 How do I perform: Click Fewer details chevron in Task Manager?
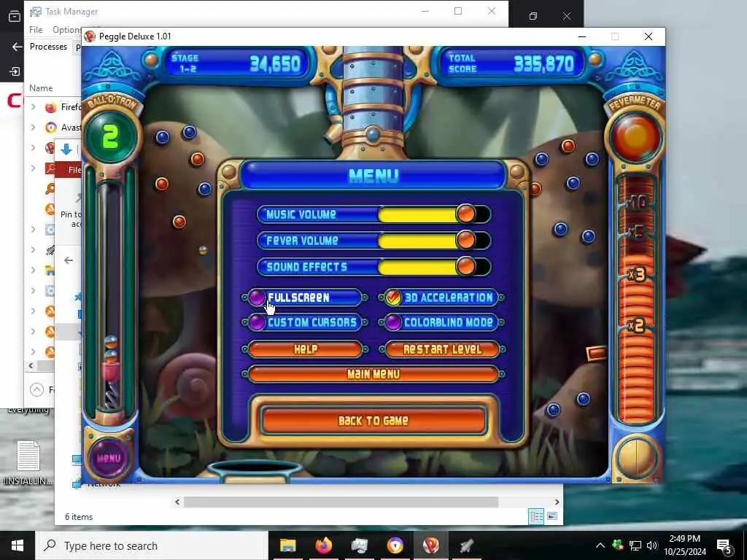point(36,390)
